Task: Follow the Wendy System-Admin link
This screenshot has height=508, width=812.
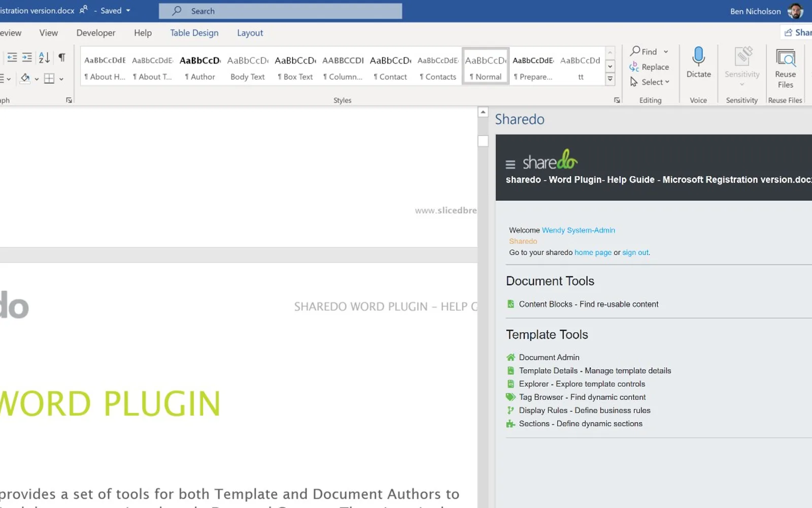Action: (579, 230)
